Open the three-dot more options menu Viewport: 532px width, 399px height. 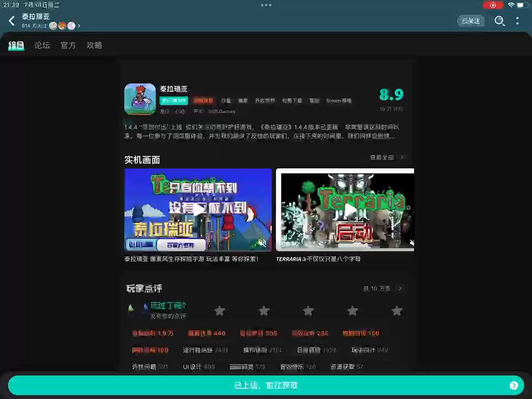tap(518, 21)
